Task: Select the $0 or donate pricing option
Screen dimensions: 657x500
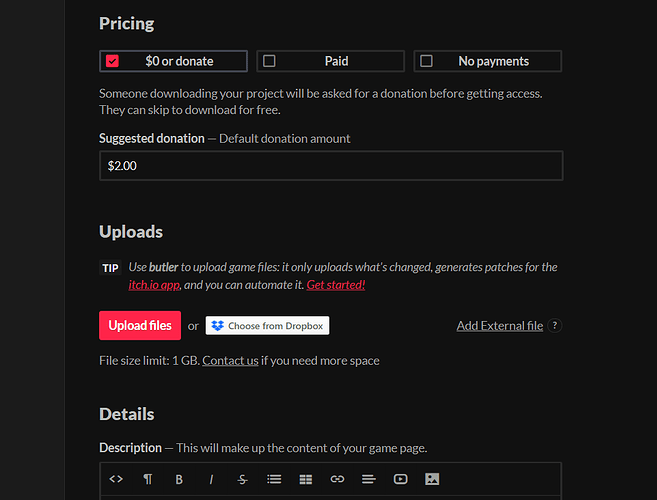Action: click(173, 61)
